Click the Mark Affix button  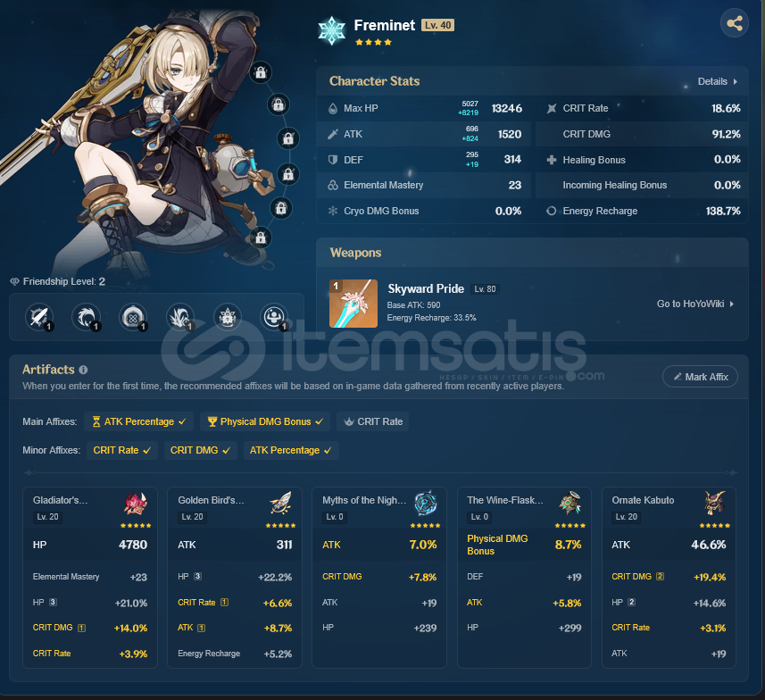pos(700,377)
